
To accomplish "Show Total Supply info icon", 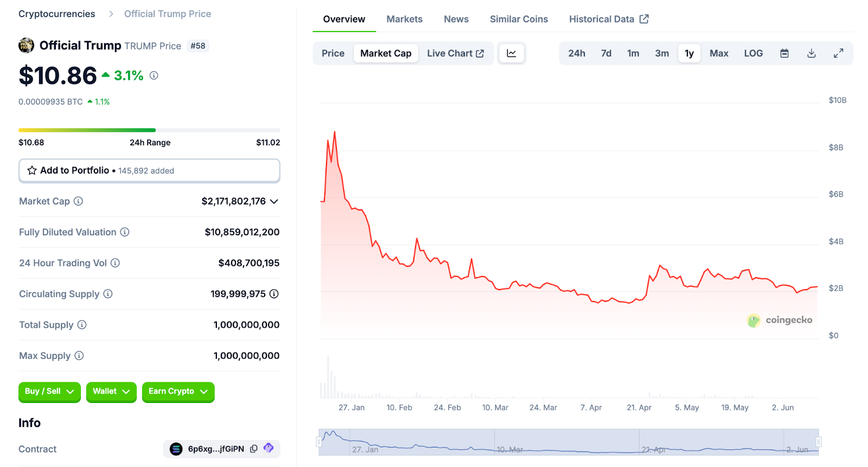I will pos(82,325).
